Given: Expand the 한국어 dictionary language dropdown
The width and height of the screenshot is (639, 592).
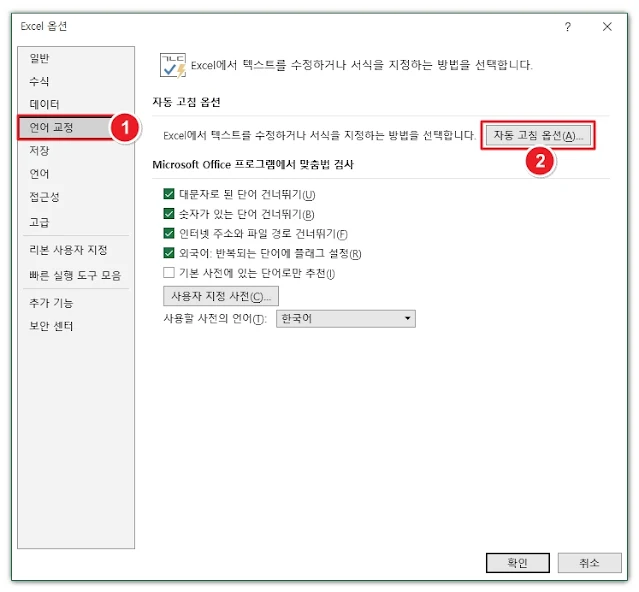Looking at the screenshot, I should point(346,319).
